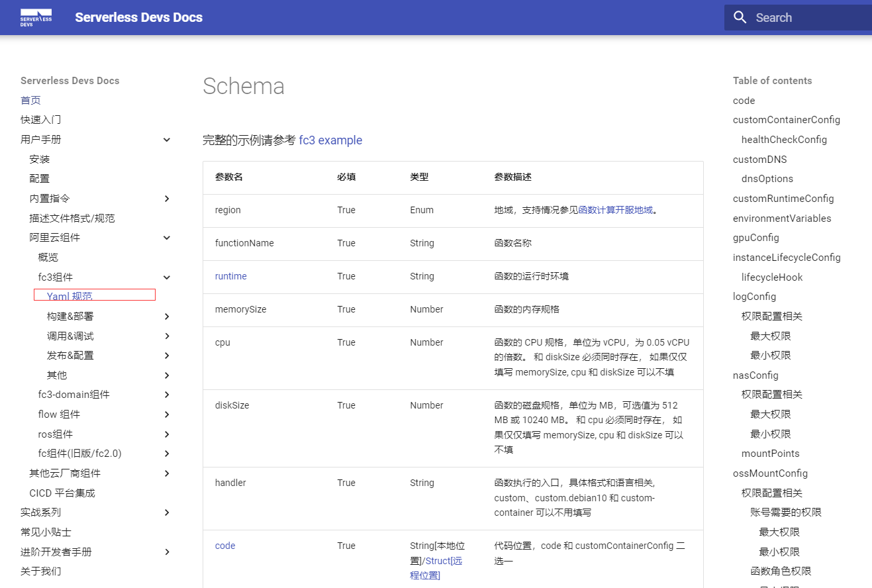Collapse the fc3组件 chevron
This screenshot has width=872, height=588.
coord(167,277)
